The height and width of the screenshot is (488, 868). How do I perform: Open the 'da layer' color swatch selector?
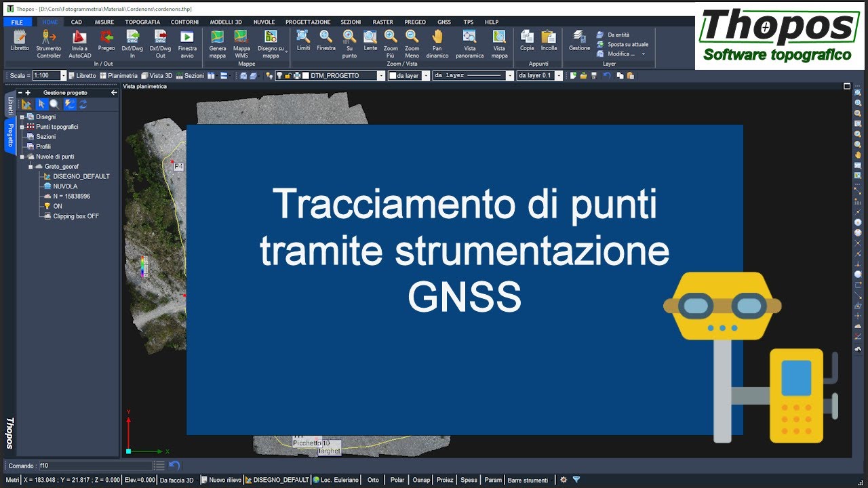pos(409,76)
